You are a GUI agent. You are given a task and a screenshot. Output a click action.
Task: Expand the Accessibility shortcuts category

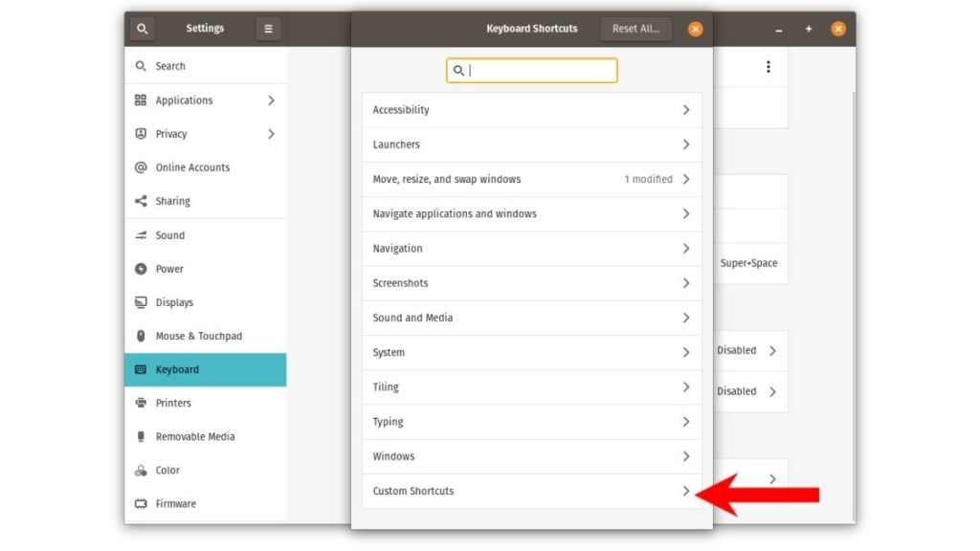click(x=531, y=110)
